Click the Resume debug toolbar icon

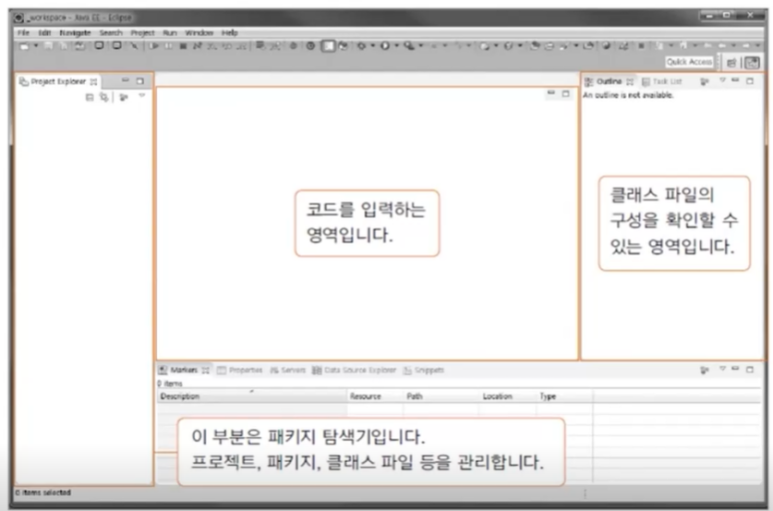tap(154, 46)
